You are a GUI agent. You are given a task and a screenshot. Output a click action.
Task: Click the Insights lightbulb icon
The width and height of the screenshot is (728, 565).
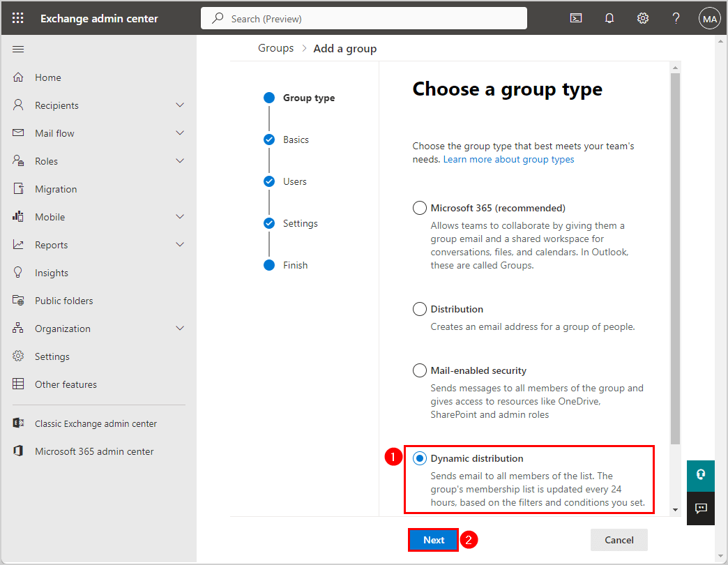18,272
